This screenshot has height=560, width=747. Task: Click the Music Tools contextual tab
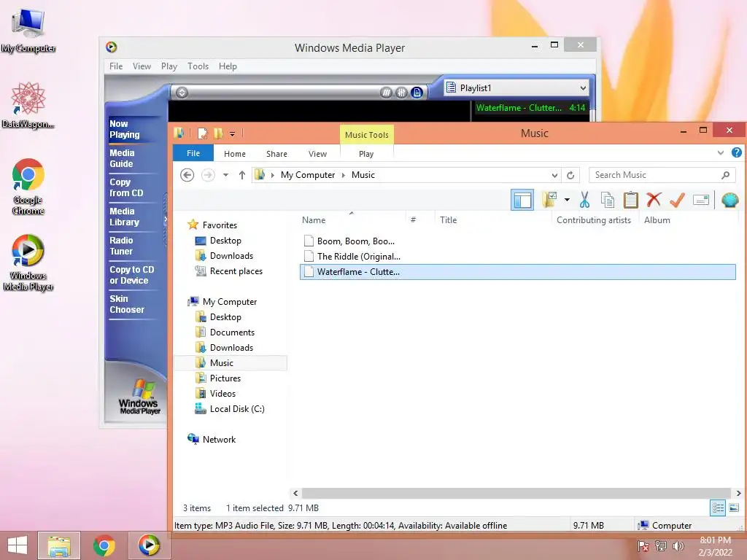pyautogui.click(x=366, y=135)
